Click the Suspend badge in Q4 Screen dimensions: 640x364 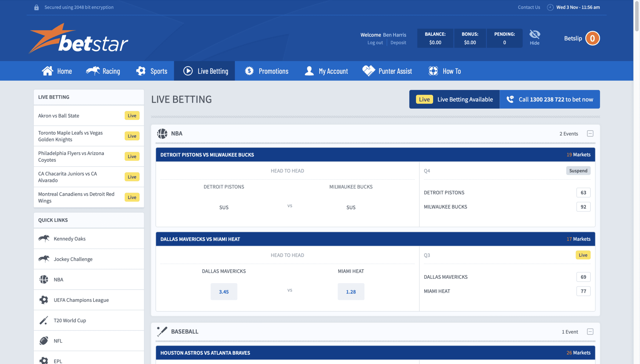[x=578, y=171]
